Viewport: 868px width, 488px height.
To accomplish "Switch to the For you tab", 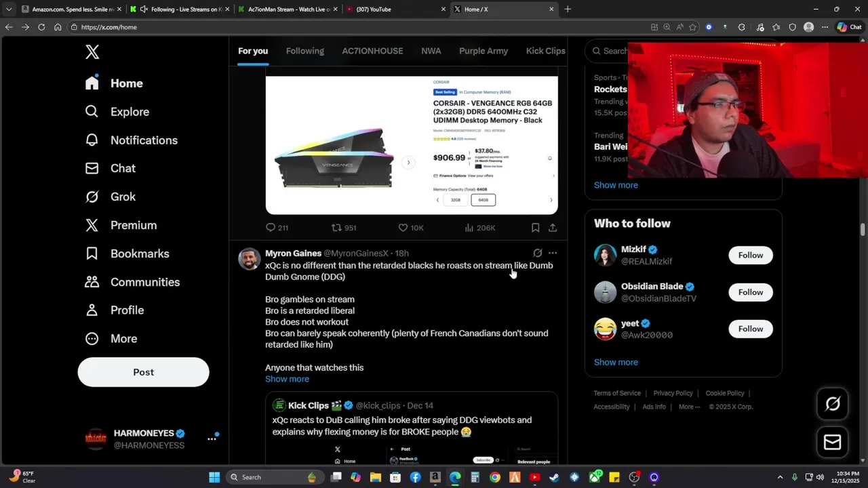I will [x=253, y=51].
